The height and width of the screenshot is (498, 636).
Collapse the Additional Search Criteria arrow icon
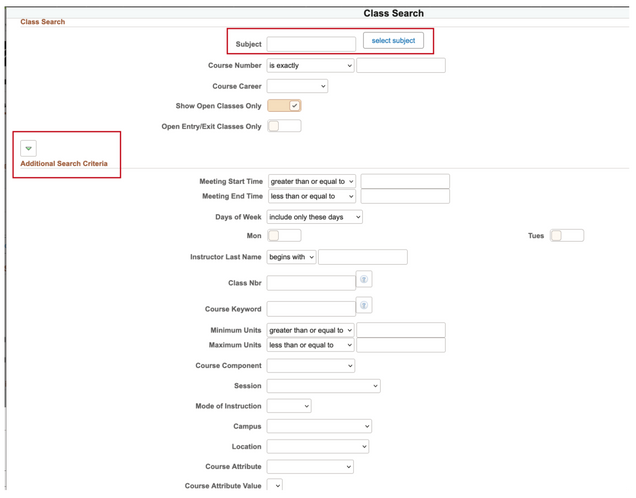coord(28,148)
